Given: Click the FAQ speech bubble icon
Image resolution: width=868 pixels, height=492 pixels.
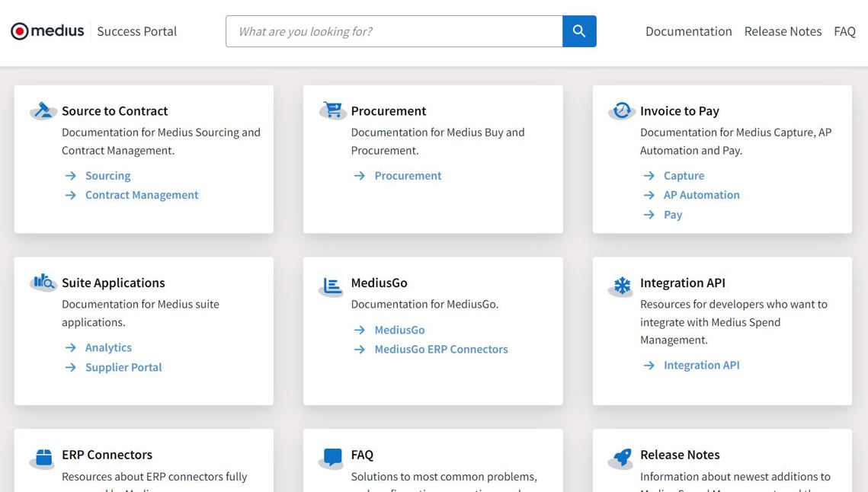Looking at the screenshot, I should click(332, 458).
